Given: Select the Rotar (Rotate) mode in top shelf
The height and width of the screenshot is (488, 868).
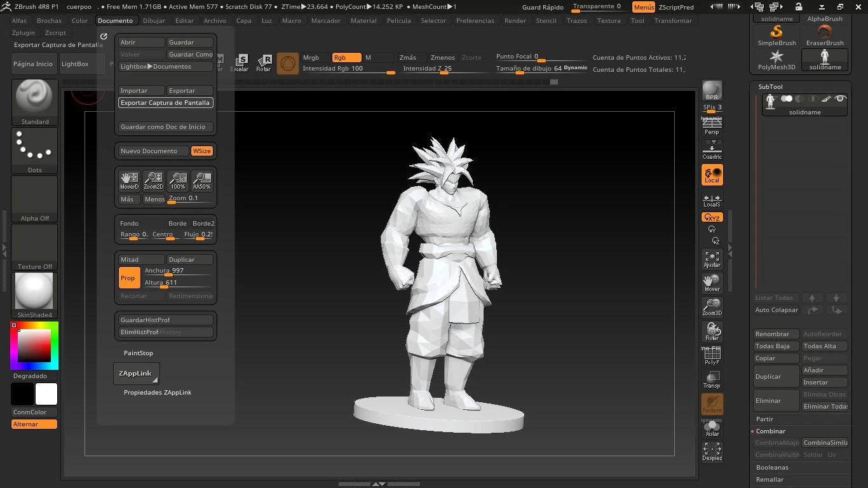Looking at the screenshot, I should tap(264, 64).
